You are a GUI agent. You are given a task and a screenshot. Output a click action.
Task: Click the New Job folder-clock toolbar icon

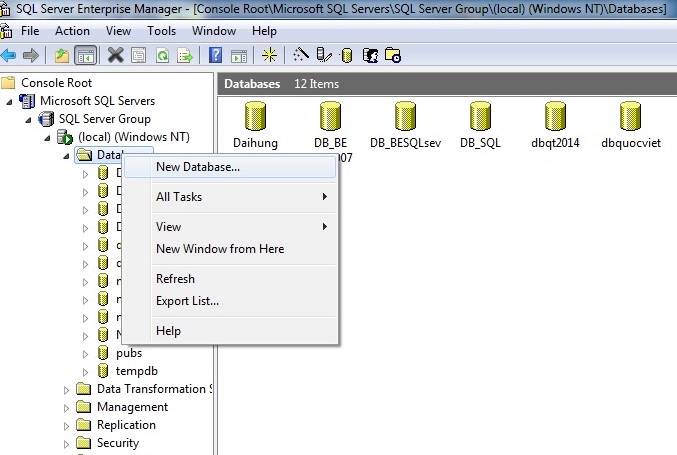point(393,55)
